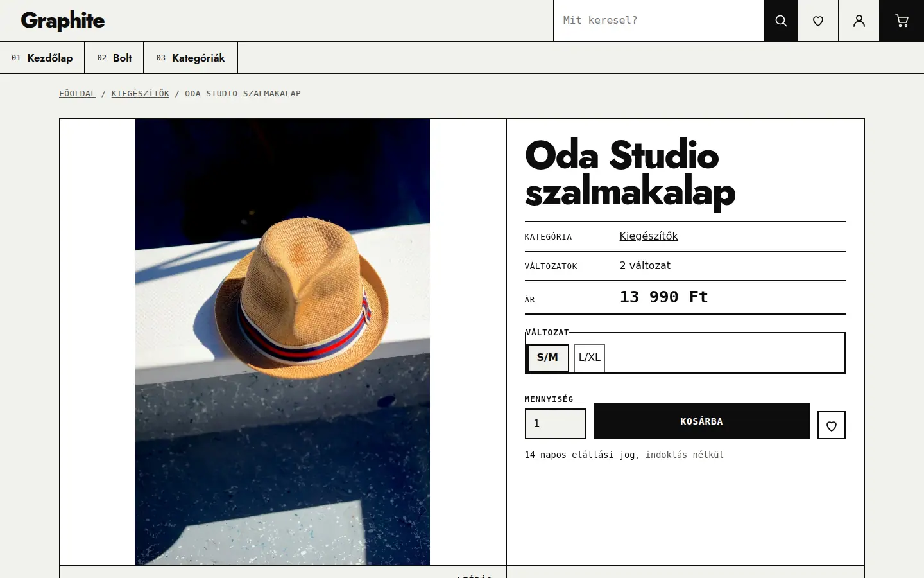This screenshot has height=578, width=924.
Task: Add product to wishlist with heart button
Action: point(832,425)
